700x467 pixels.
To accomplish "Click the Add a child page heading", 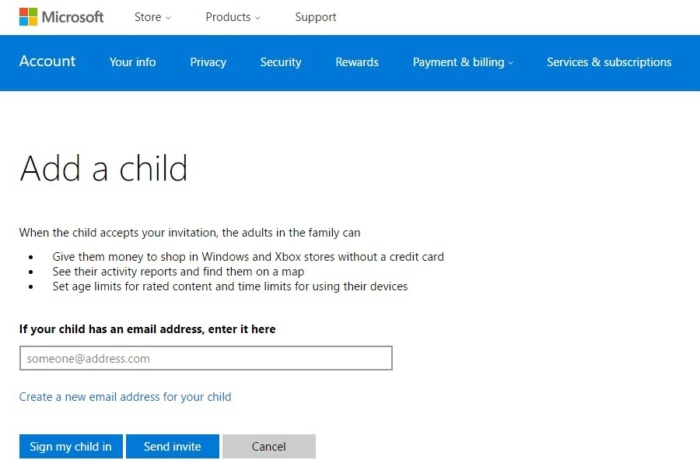I will pos(103,168).
